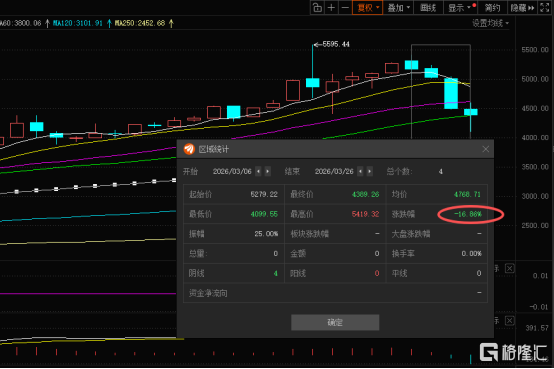Click the large cyan bearish candlestick
The width and height of the screenshot is (554, 369).
[x=451, y=93]
